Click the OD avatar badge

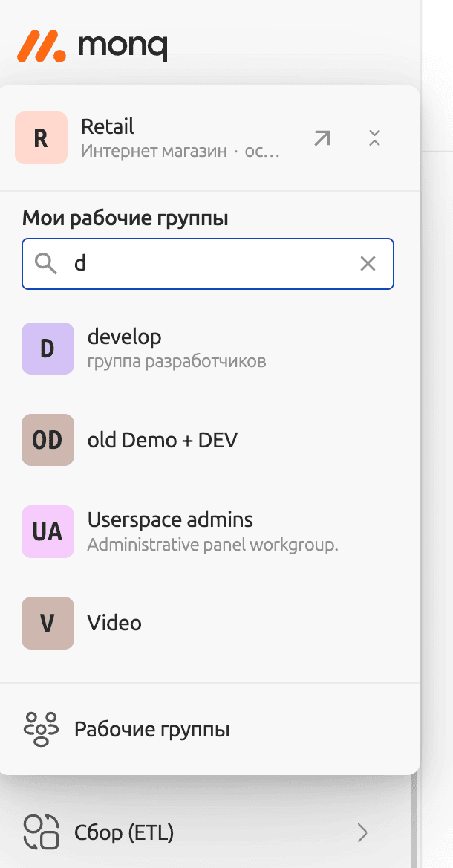pyautogui.click(x=48, y=440)
